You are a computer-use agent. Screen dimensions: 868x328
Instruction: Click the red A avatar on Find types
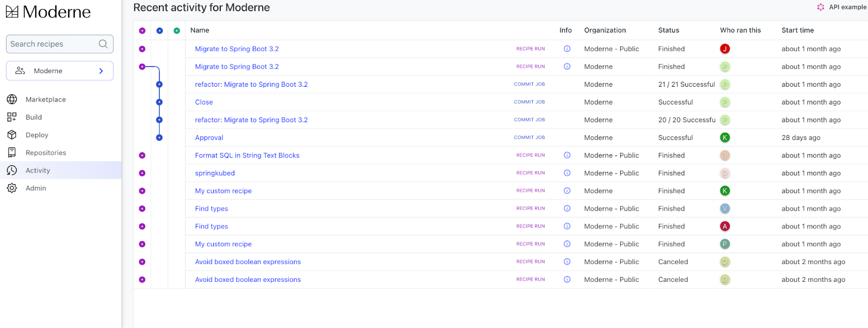coord(725,226)
